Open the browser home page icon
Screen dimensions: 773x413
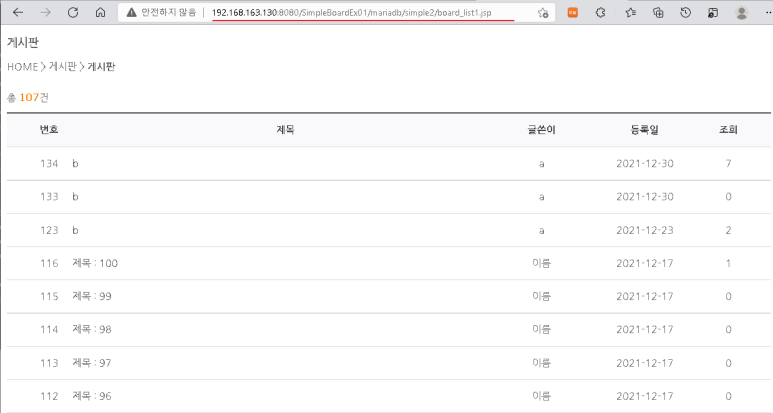point(101,12)
